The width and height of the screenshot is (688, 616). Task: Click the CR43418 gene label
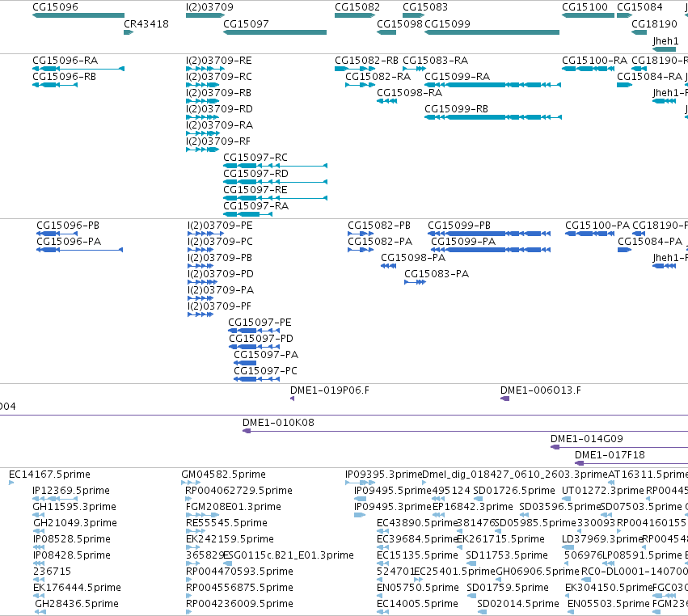(146, 23)
